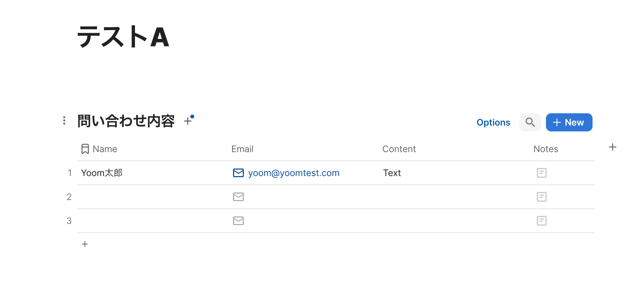This screenshot has height=290, width=644.
Task: Click the plus icon beside 問い合わせ内容 title
Action: coord(188,121)
